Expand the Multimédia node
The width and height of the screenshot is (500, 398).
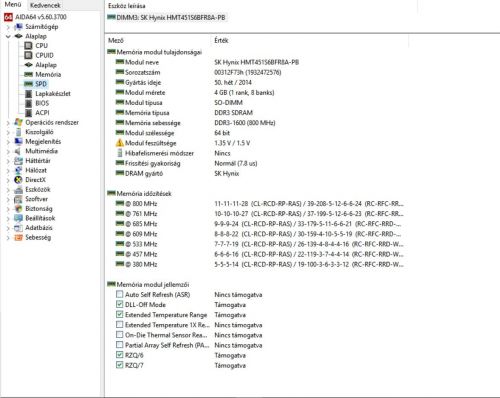tap(8, 152)
